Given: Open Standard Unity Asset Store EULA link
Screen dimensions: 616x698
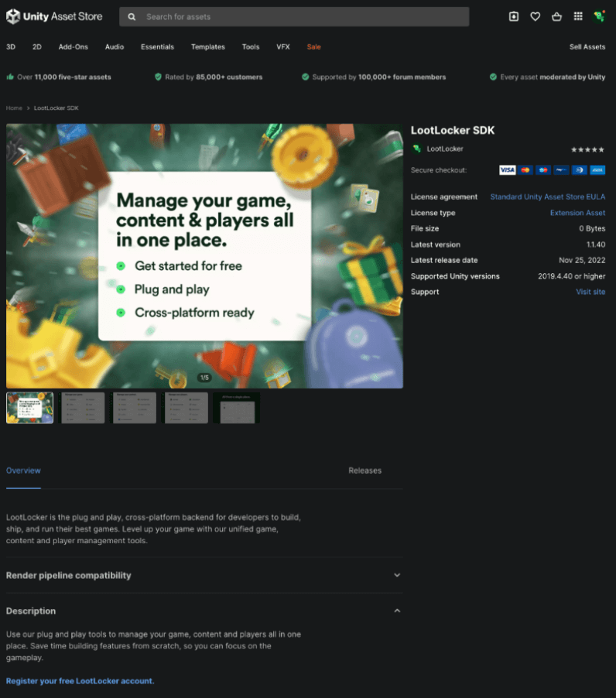Looking at the screenshot, I should [x=547, y=197].
